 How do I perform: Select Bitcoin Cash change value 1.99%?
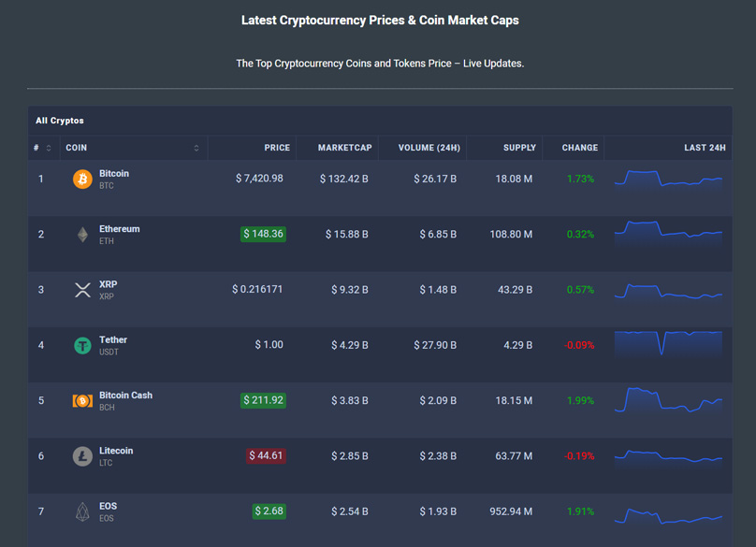coord(580,401)
